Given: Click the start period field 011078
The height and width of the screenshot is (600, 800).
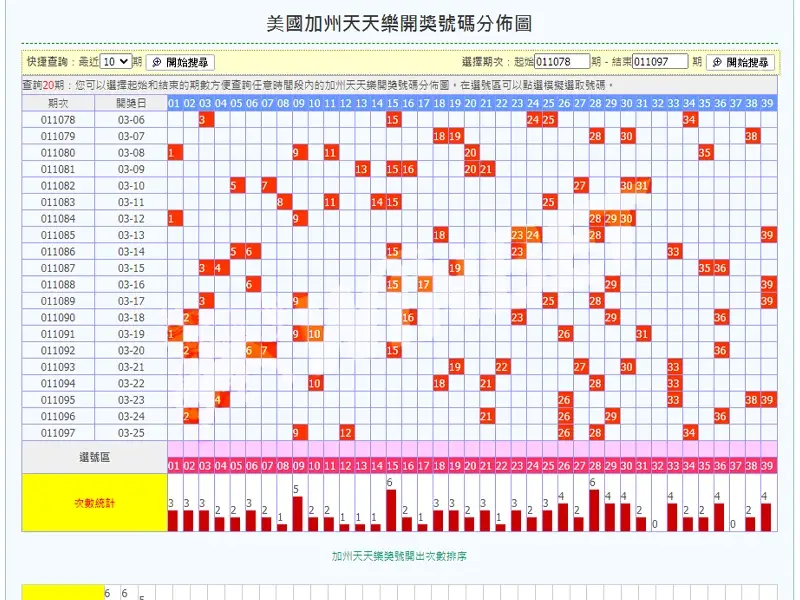Looking at the screenshot, I should (x=562, y=62).
